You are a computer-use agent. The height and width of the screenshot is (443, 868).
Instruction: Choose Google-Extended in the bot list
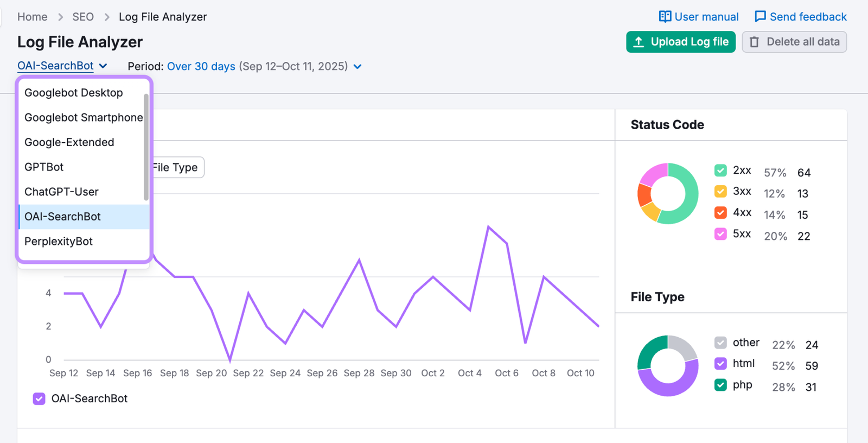[x=84, y=142]
